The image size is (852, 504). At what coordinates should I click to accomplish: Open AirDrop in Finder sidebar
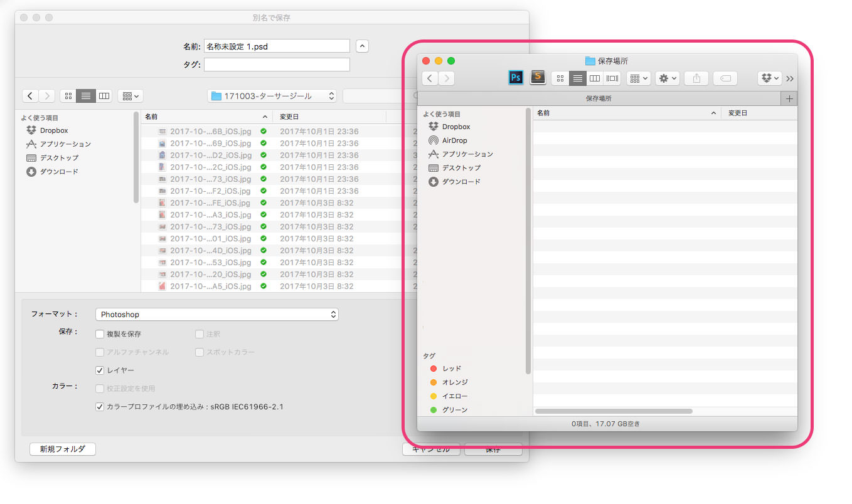click(x=454, y=140)
